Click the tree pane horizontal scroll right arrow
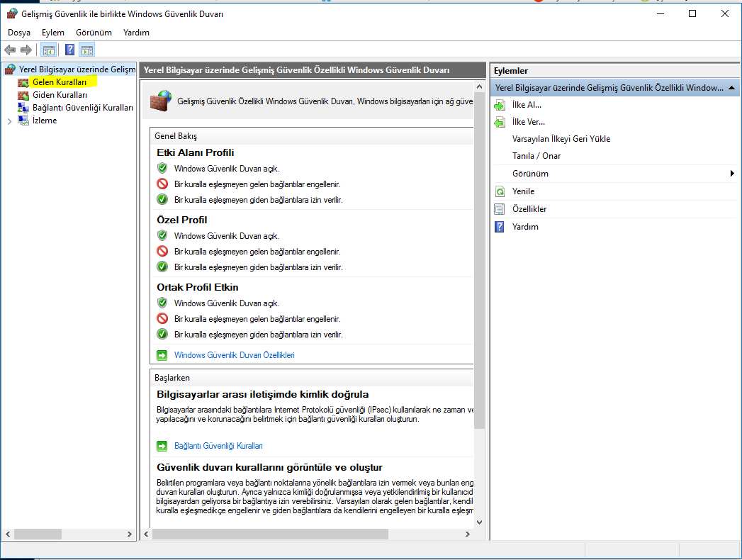This screenshot has height=560, width=742. coord(129,534)
